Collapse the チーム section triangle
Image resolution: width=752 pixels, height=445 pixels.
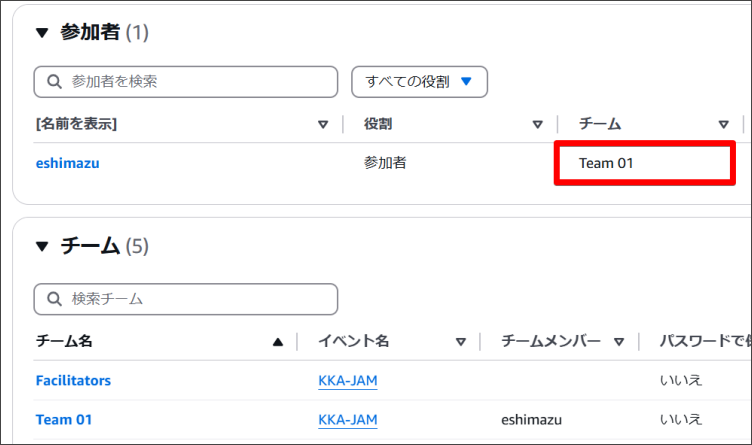pyautogui.click(x=42, y=247)
